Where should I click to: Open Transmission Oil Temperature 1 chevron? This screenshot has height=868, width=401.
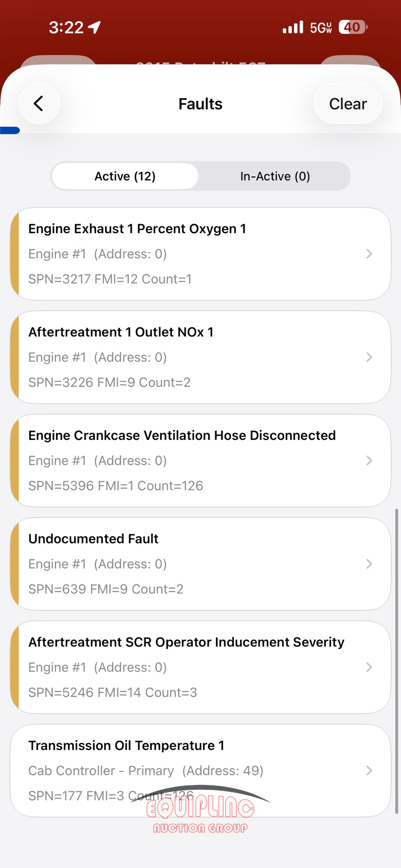coord(369,770)
